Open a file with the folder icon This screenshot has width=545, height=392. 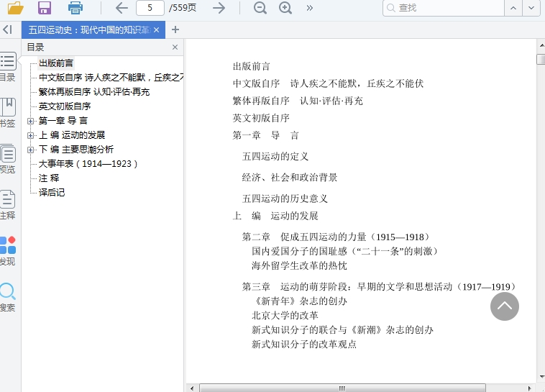click(16, 8)
